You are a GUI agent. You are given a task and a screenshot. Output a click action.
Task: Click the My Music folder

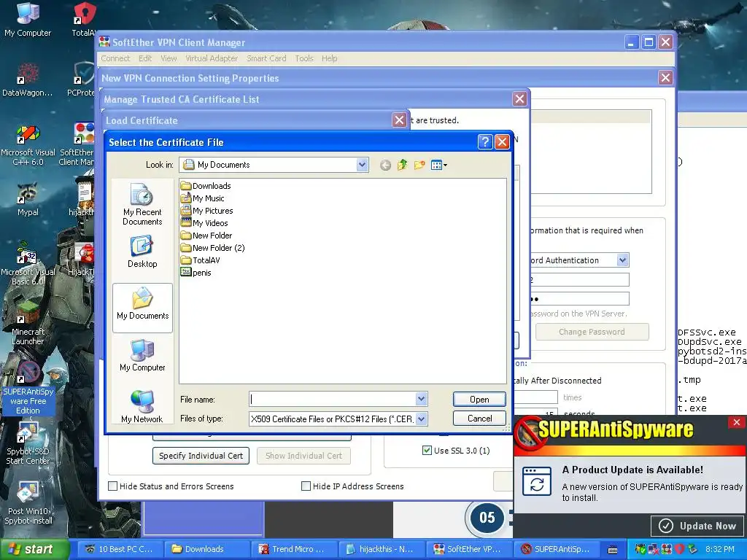tap(203, 198)
